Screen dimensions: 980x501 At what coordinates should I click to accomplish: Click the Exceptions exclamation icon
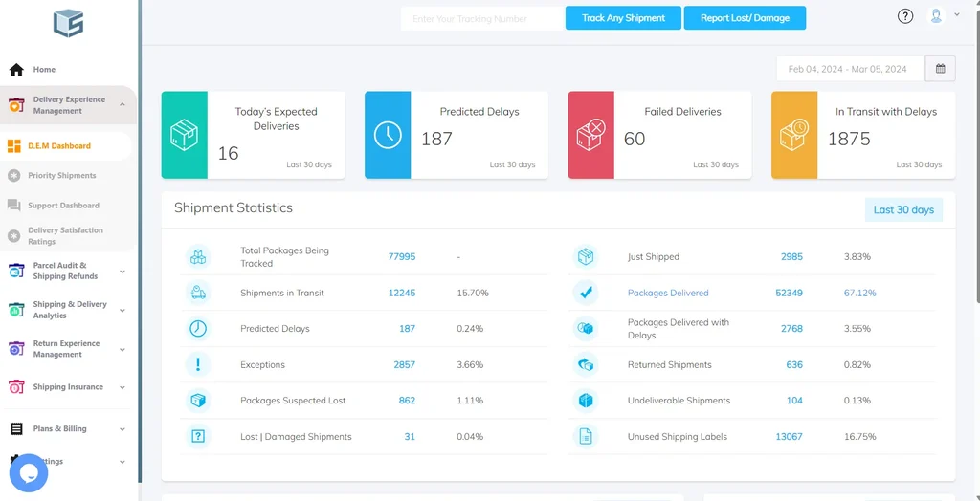(x=198, y=365)
